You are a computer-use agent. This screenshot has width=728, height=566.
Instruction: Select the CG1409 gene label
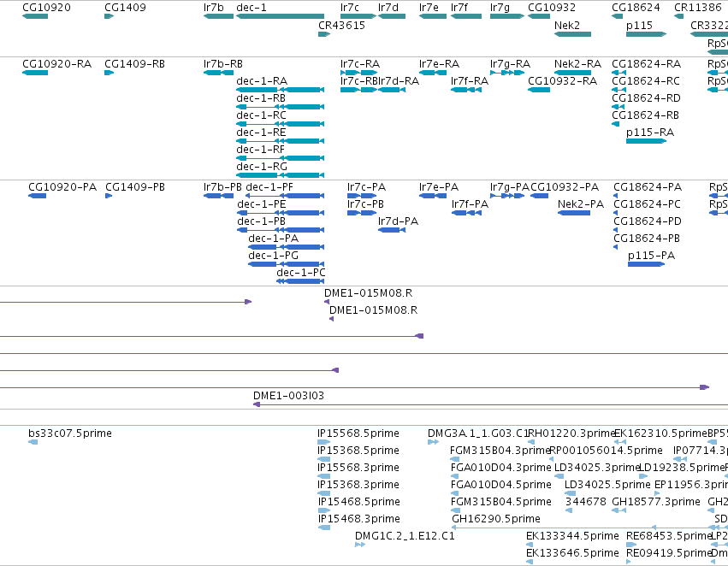(x=125, y=8)
